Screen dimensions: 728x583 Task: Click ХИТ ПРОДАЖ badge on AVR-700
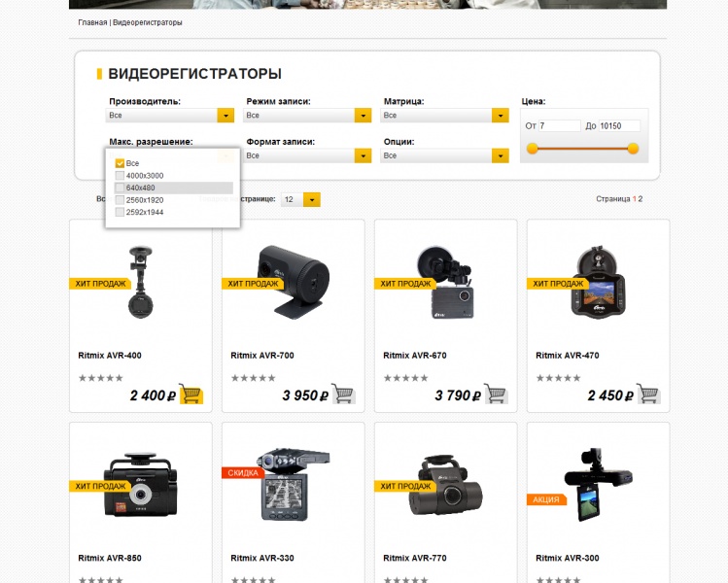coord(253,284)
